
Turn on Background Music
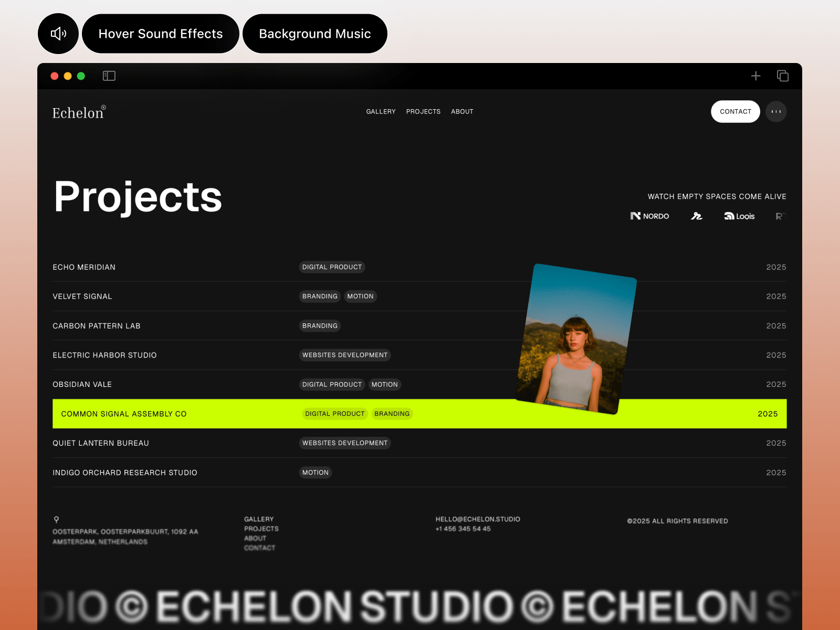(314, 34)
